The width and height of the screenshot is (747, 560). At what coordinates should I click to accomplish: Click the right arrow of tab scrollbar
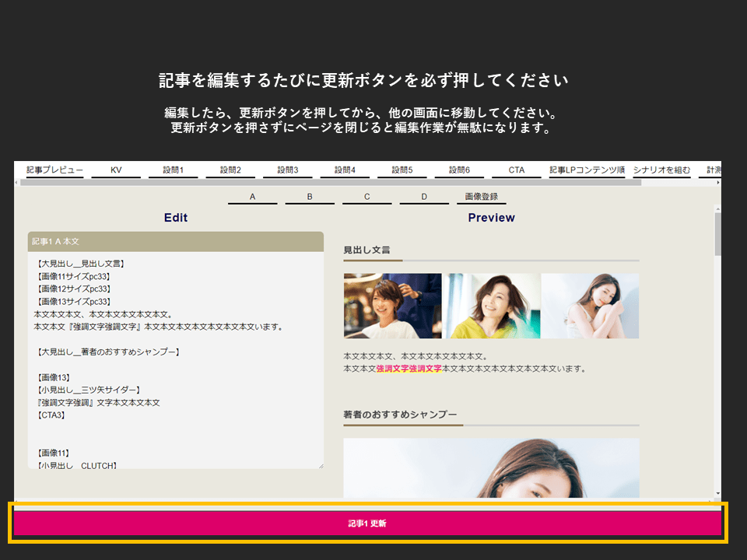[x=718, y=182]
